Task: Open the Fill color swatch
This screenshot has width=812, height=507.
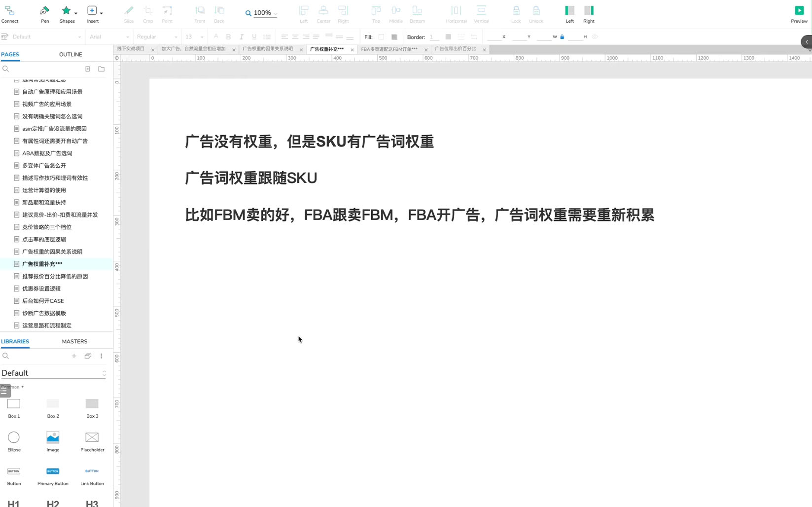Action: 380,36
